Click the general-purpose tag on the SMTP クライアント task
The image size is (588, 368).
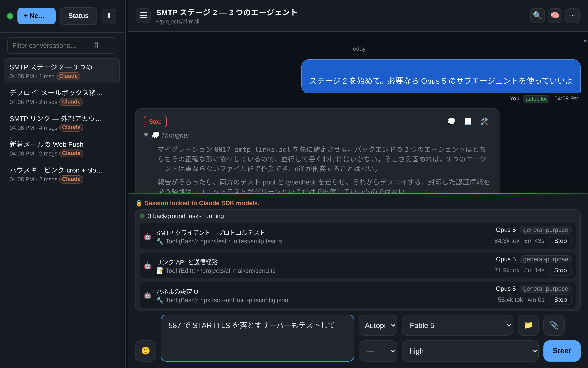pos(545,230)
